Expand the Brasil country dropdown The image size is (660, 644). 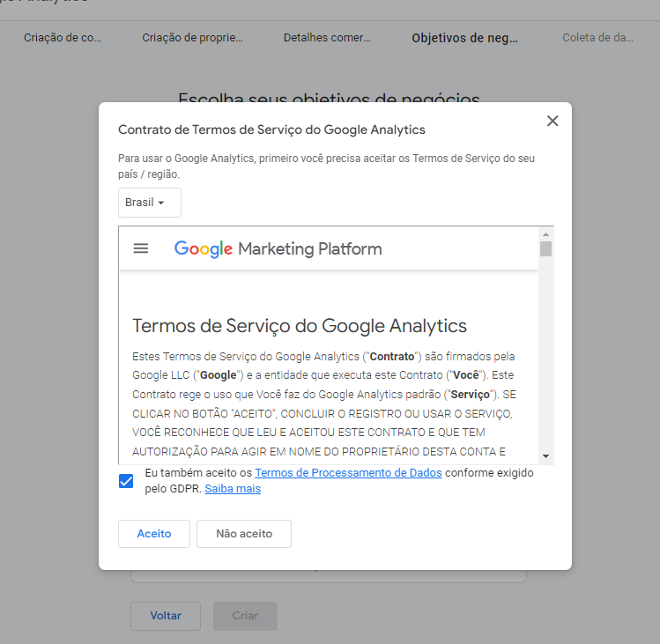149,203
